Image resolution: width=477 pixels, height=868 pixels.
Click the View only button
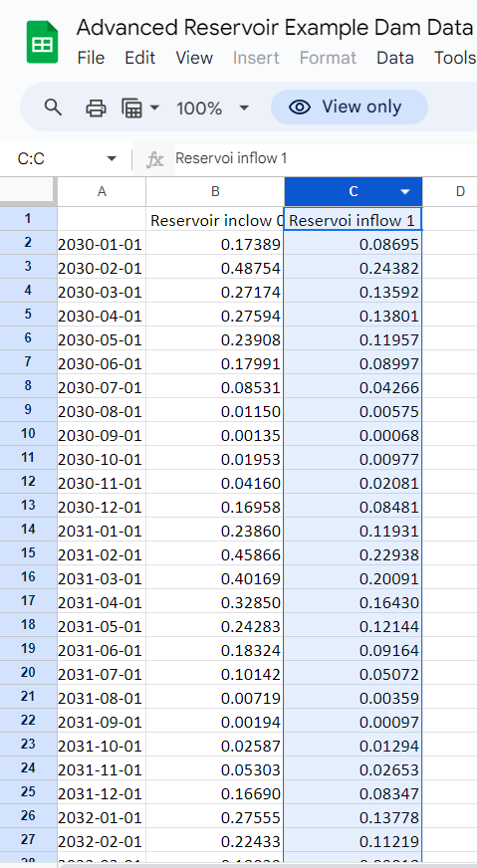pyautogui.click(x=350, y=107)
